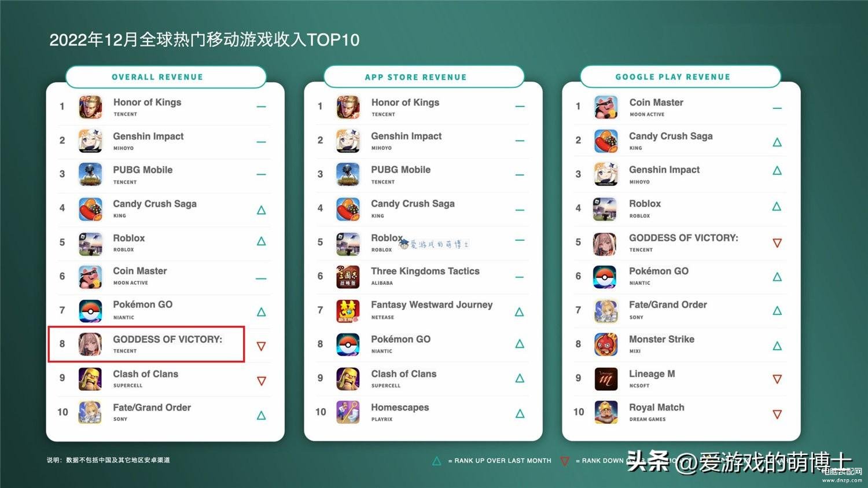Image resolution: width=868 pixels, height=488 pixels.
Task: Click Genshin Impact title in App Store list
Action: tap(406, 136)
